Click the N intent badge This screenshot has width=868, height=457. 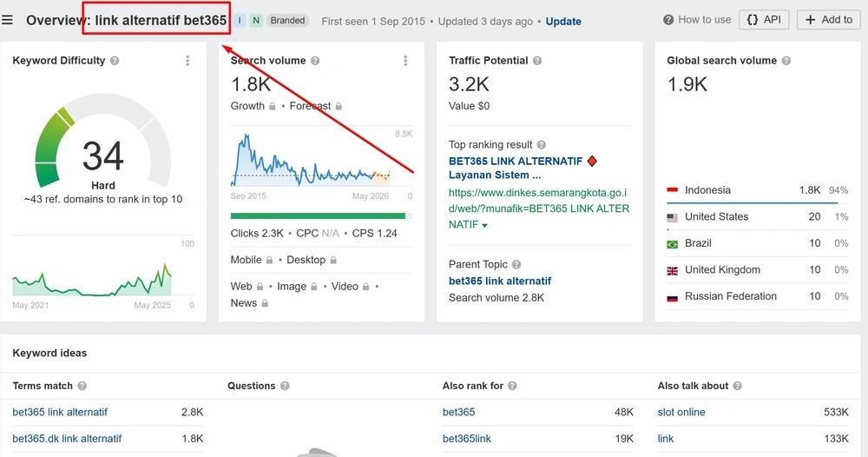[x=256, y=21]
